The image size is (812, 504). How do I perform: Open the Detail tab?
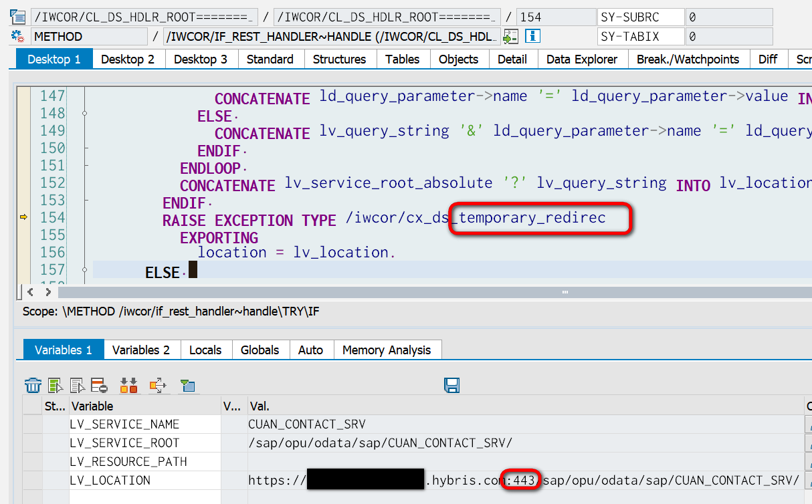click(x=512, y=59)
